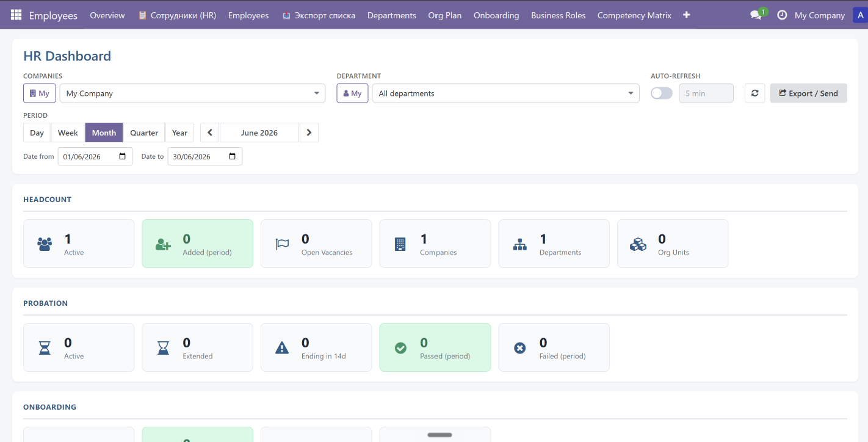Select the Quarter period option
Screen dimensions: 868x442
click(144, 132)
